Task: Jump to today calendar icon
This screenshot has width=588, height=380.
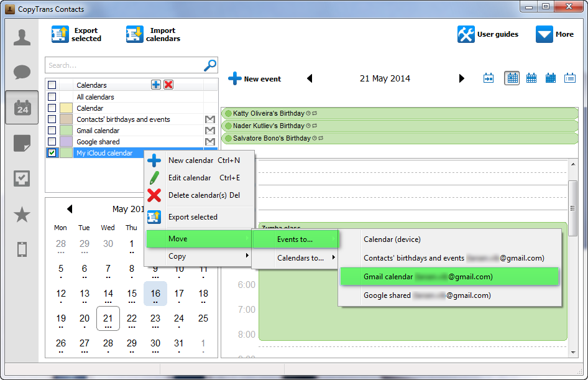Action: tap(489, 78)
